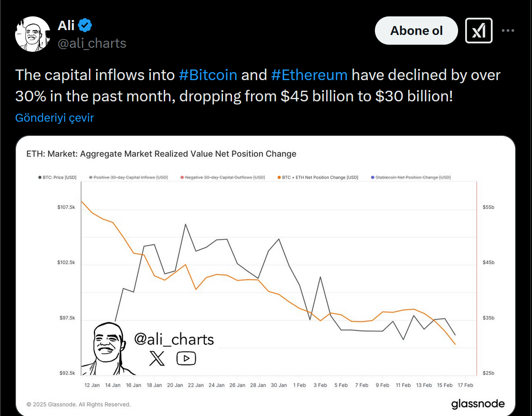This screenshot has width=532, height=416.
Task: Click the glassnode logo on the chart
Action: (x=478, y=404)
